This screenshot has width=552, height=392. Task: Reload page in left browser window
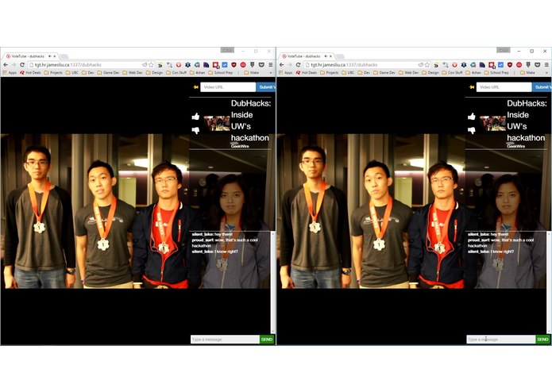point(21,65)
